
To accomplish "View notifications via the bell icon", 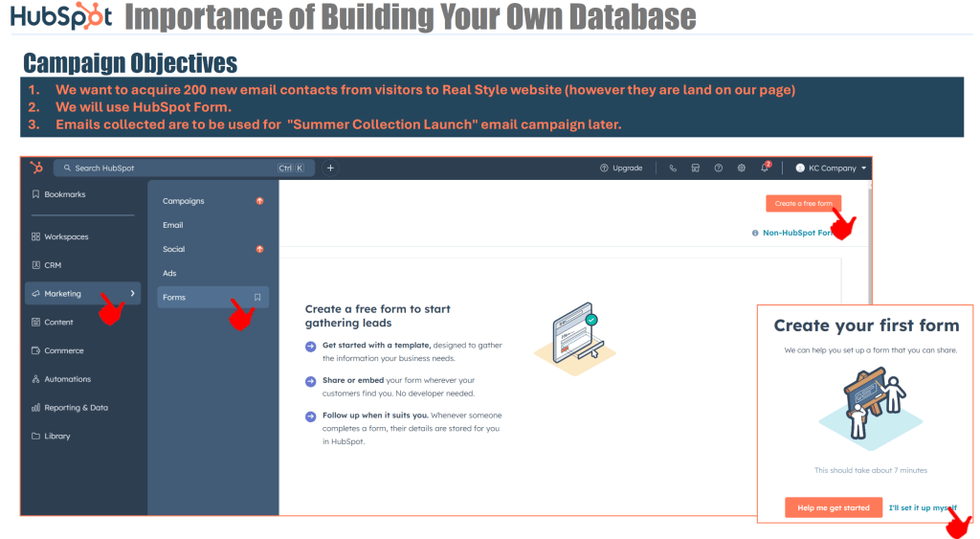I will click(765, 168).
